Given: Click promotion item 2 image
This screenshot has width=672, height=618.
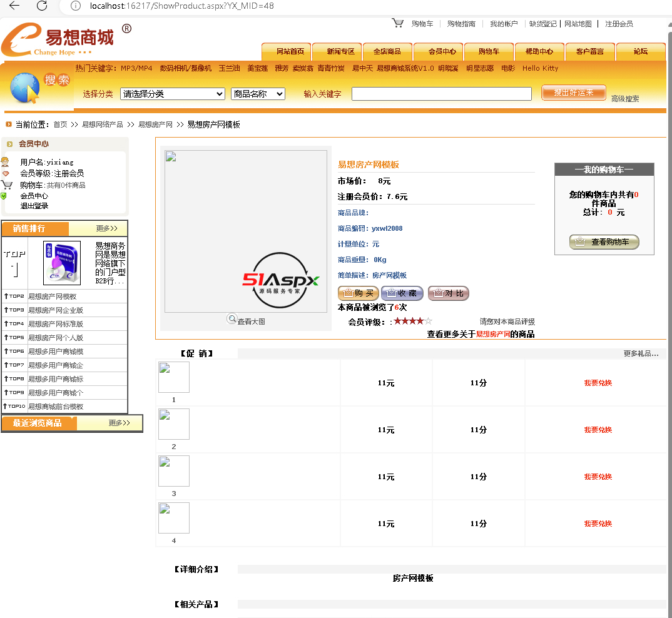Looking at the screenshot, I should [x=174, y=424].
